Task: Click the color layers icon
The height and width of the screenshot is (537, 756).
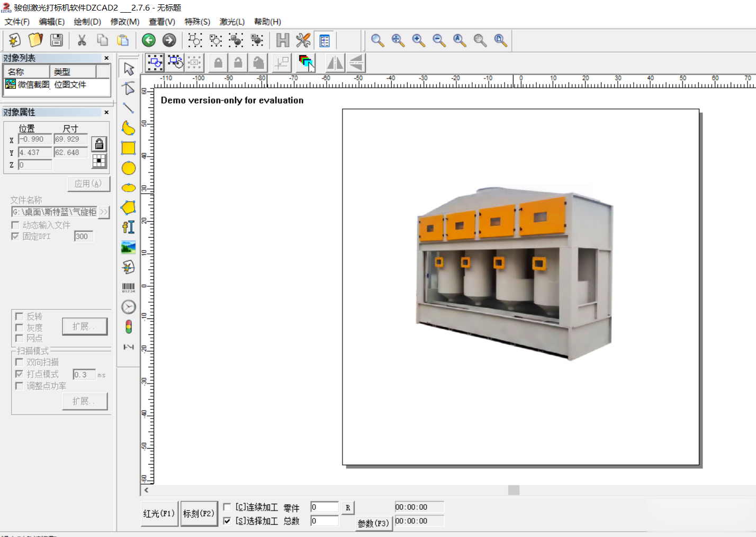Action: pos(306,63)
